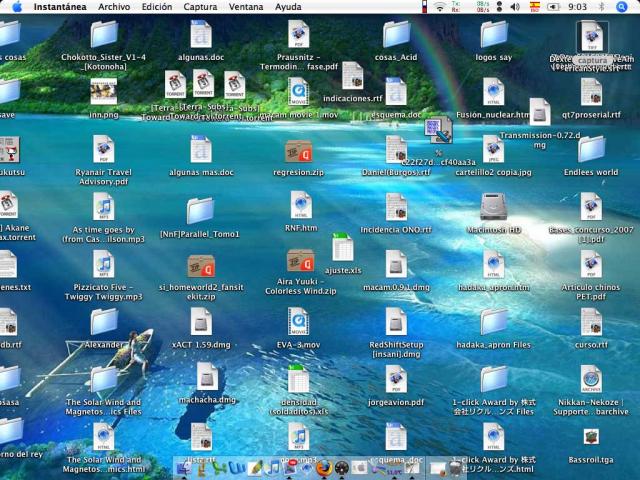This screenshot has width=640, height=480.
Task: Select the RedShiftSetup [insani].dmg file
Action: [x=396, y=322]
